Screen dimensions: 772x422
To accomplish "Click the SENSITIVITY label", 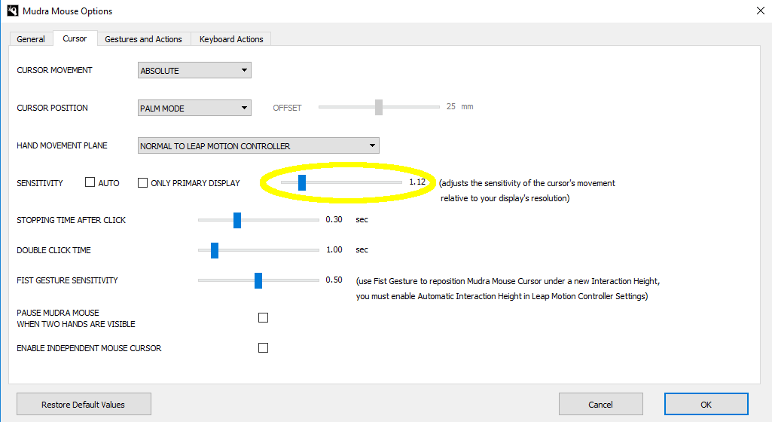I will pyautogui.click(x=40, y=183).
